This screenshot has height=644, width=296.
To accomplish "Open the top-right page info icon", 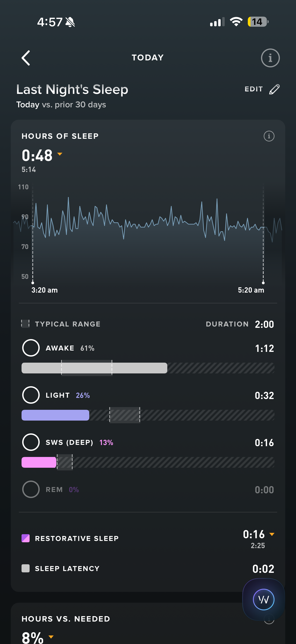I will point(270,58).
